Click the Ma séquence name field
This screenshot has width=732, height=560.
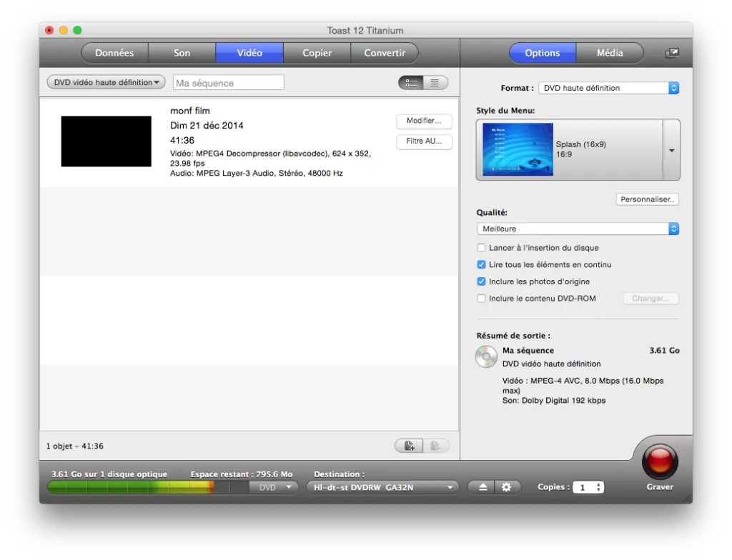click(227, 82)
